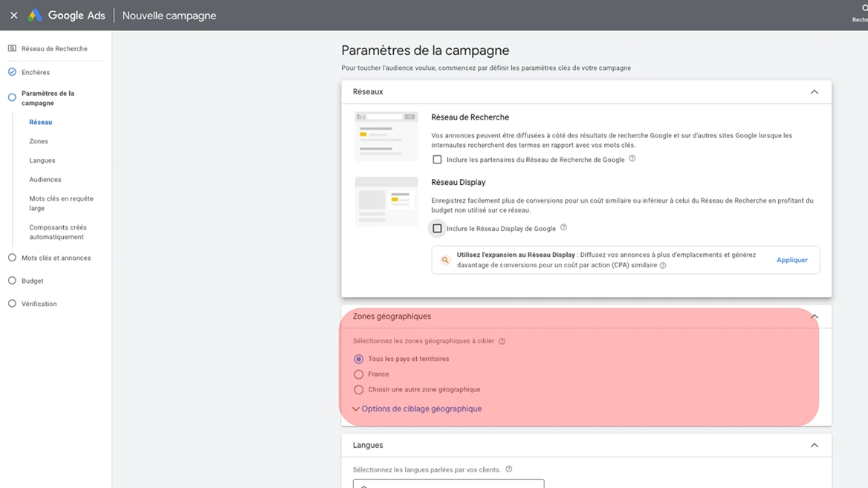Open the Budget step
Viewport: 868px width, 488px height.
[32, 281]
